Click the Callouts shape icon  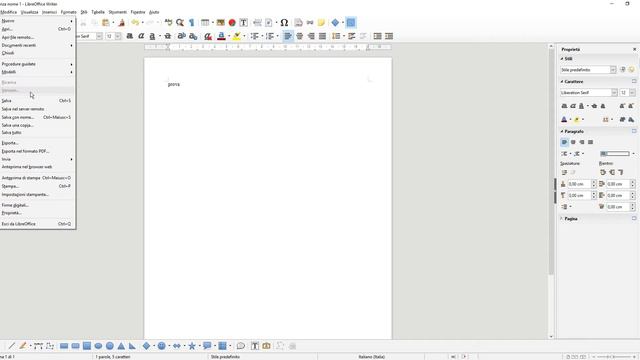pyautogui.click(x=207, y=346)
